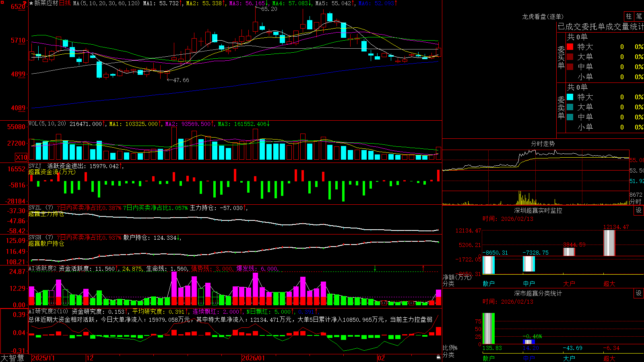Screen dimensions: 644x362
Task: Click the SVZL (7) indicator name
Action: coord(41,208)
